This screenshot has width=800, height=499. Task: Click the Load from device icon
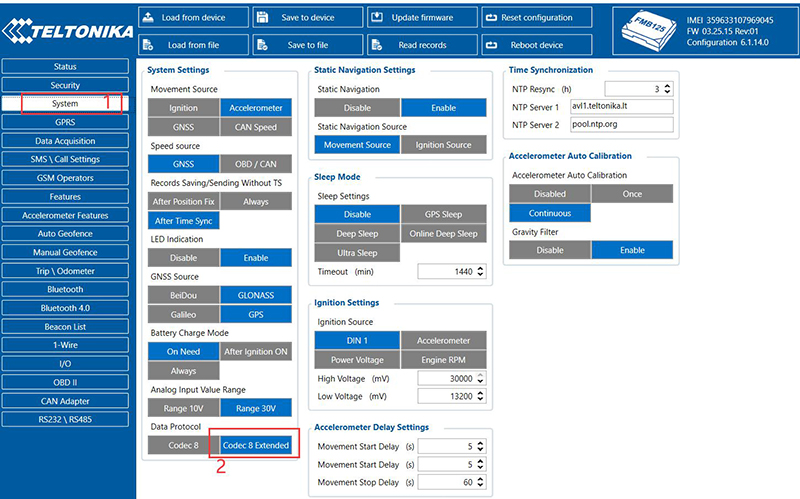[148, 18]
